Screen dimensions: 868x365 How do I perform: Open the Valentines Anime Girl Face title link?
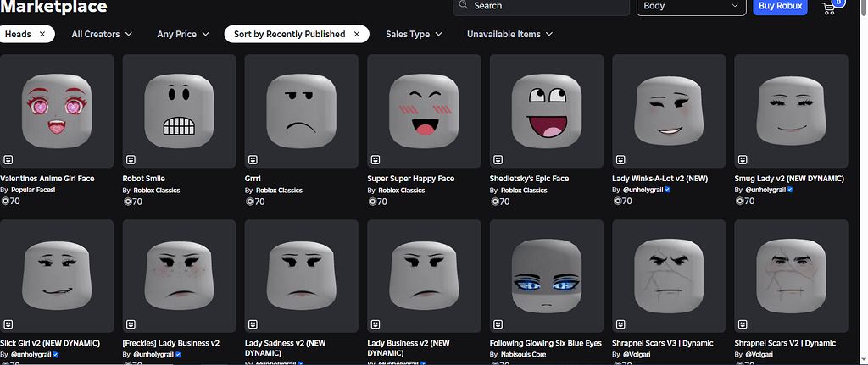(x=47, y=179)
